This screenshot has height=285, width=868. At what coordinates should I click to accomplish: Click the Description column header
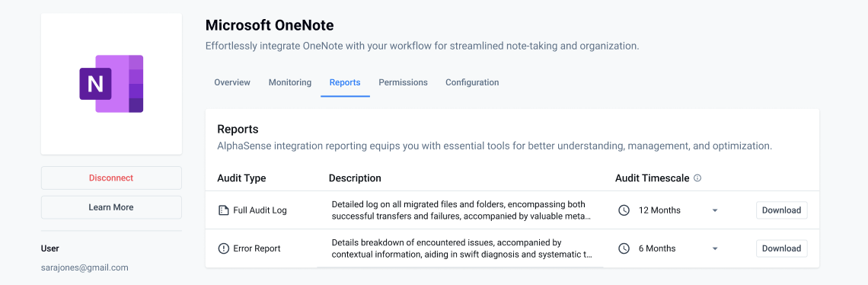tap(355, 178)
